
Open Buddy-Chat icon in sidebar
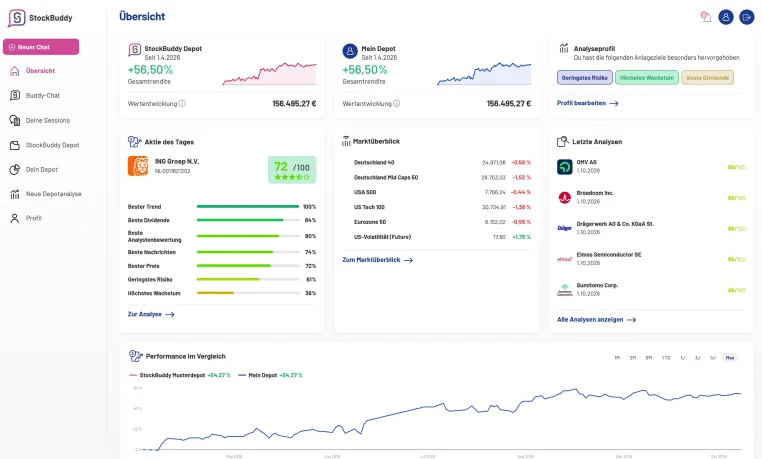15,95
